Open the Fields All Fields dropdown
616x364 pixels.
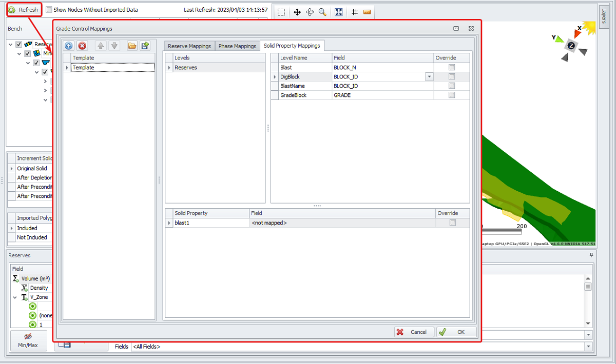coord(587,347)
